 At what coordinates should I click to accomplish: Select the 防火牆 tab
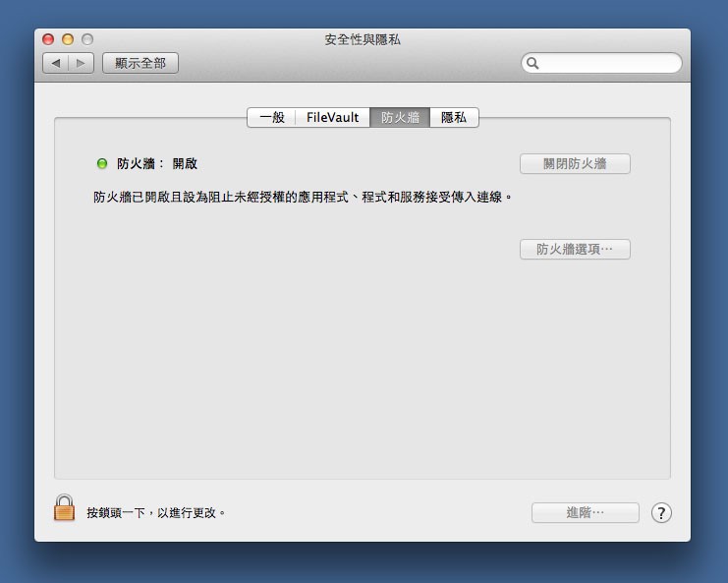(x=400, y=117)
